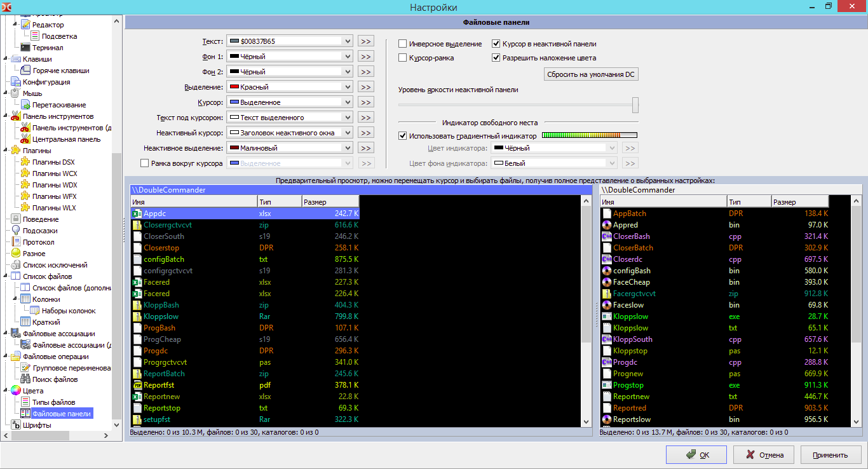Enable the inverse selection checkbox
The width and height of the screenshot is (868, 469).
coord(403,44)
